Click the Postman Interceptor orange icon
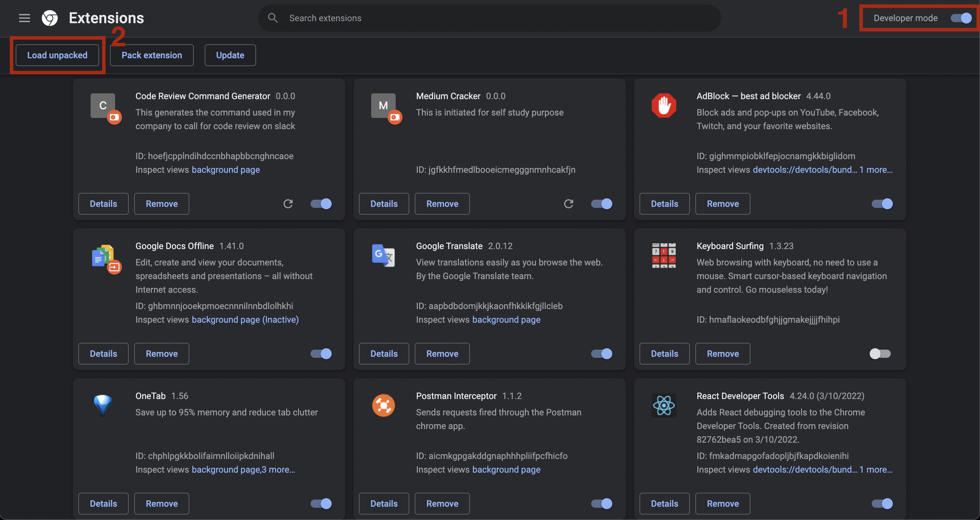 [x=383, y=406]
